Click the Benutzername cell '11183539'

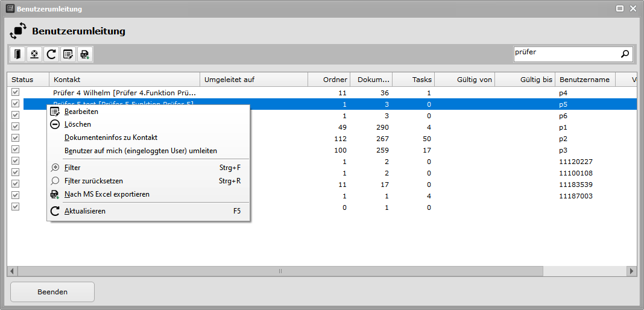tap(576, 185)
